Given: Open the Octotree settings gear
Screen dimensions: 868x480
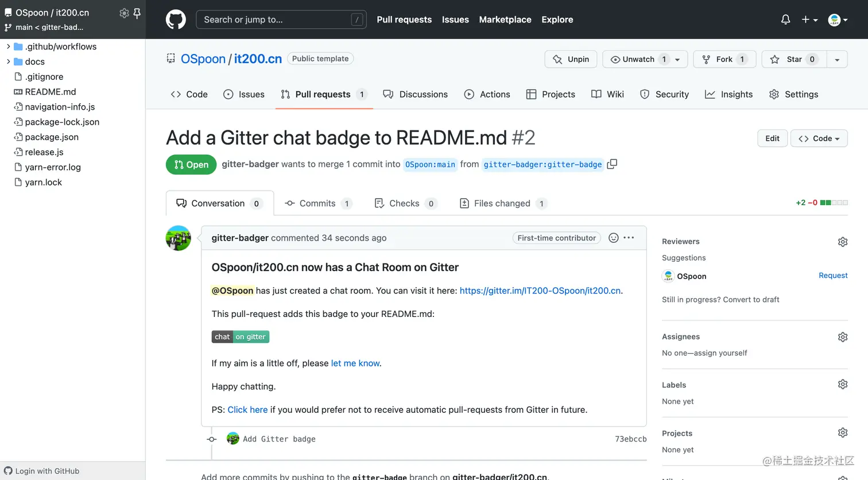Looking at the screenshot, I should click(x=124, y=13).
